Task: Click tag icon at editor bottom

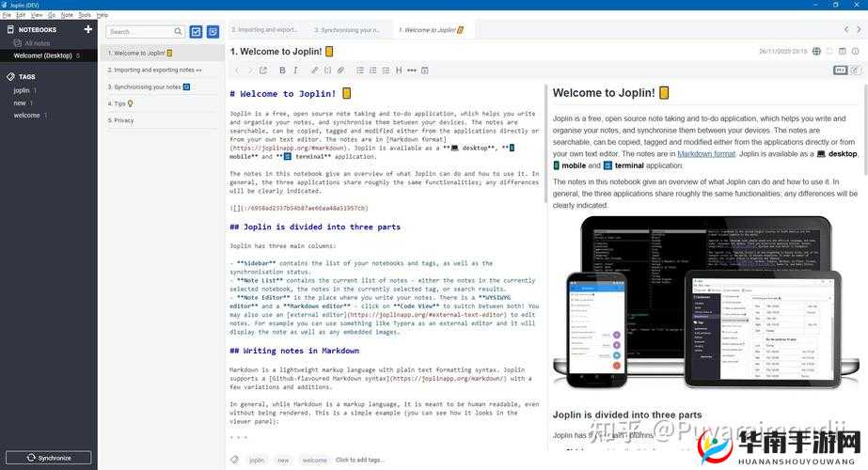Action: (235, 460)
